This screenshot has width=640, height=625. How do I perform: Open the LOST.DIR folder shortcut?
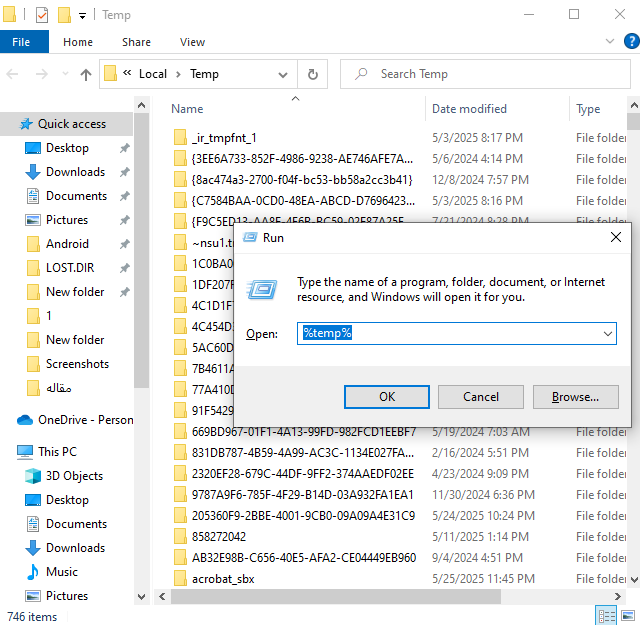click(70, 268)
